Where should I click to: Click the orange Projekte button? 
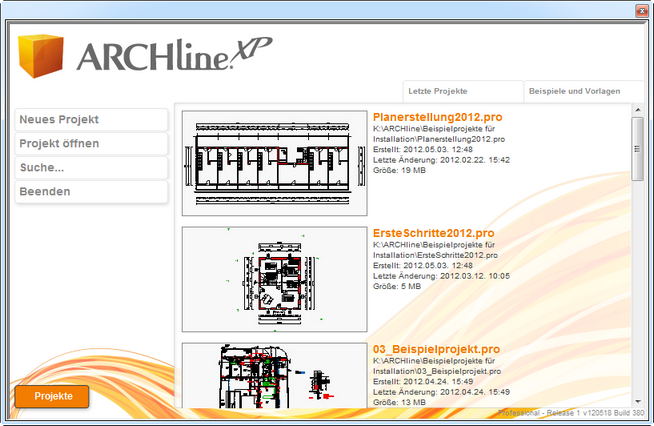(52, 396)
